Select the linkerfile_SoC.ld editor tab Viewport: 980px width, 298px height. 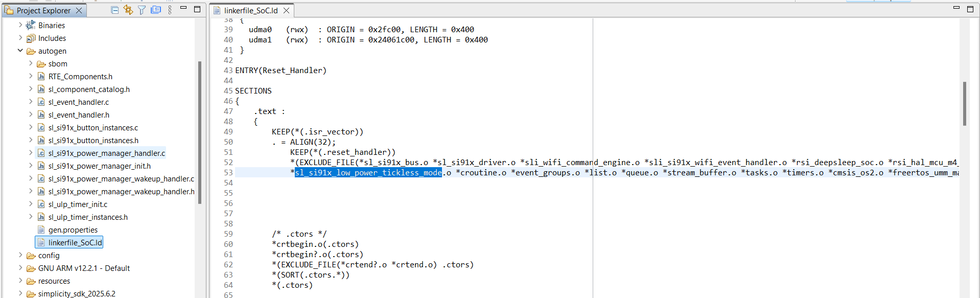coord(252,10)
